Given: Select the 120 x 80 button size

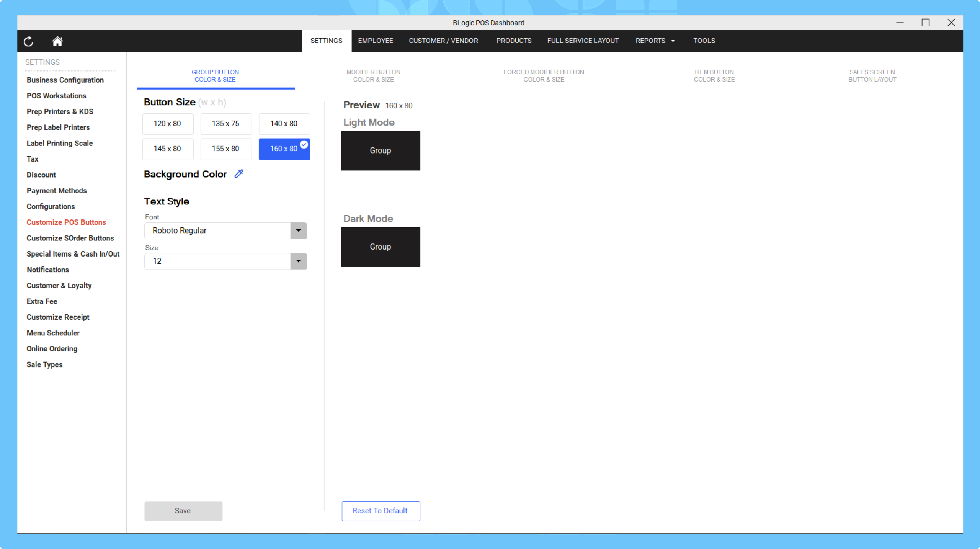Looking at the screenshot, I should [168, 124].
